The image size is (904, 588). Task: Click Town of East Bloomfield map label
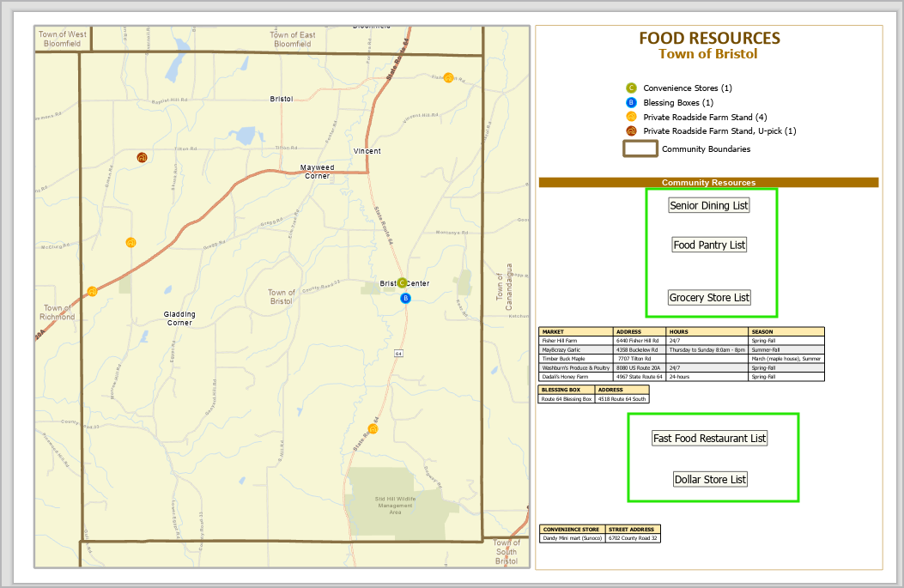click(x=292, y=39)
